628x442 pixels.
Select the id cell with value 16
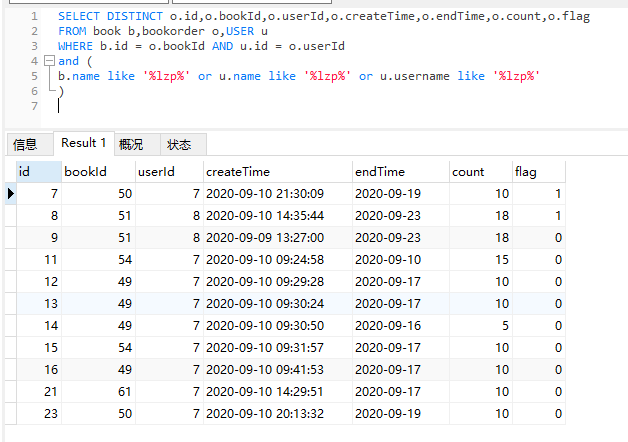(38, 370)
